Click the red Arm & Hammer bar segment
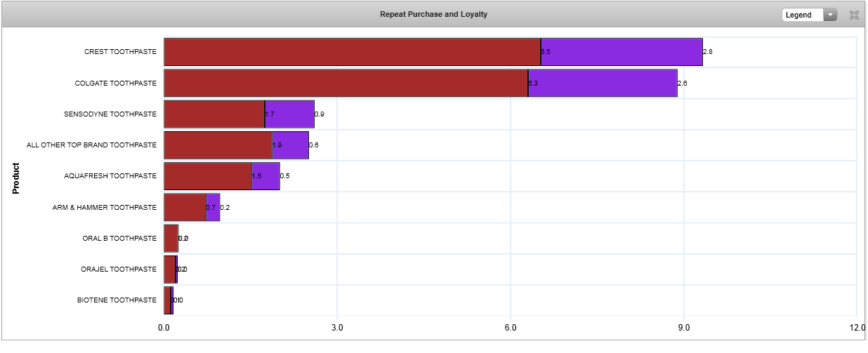The image size is (868, 353). coord(185,207)
